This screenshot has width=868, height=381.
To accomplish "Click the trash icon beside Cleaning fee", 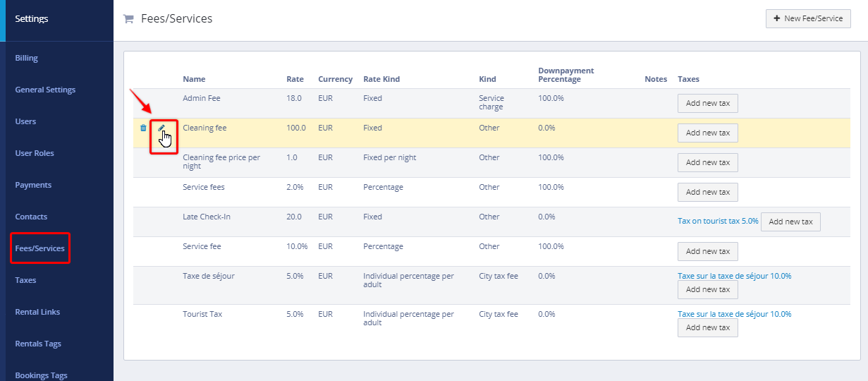I will [x=143, y=128].
